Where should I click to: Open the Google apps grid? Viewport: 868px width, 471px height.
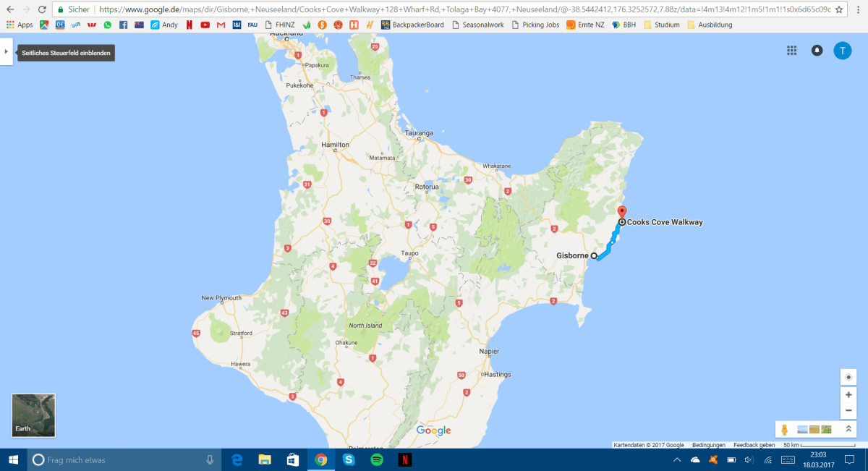point(791,51)
